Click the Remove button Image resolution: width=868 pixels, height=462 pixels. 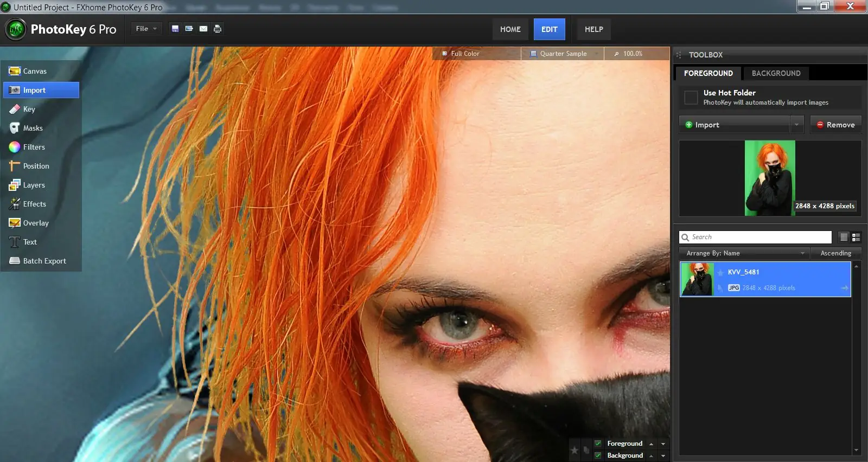pos(836,125)
